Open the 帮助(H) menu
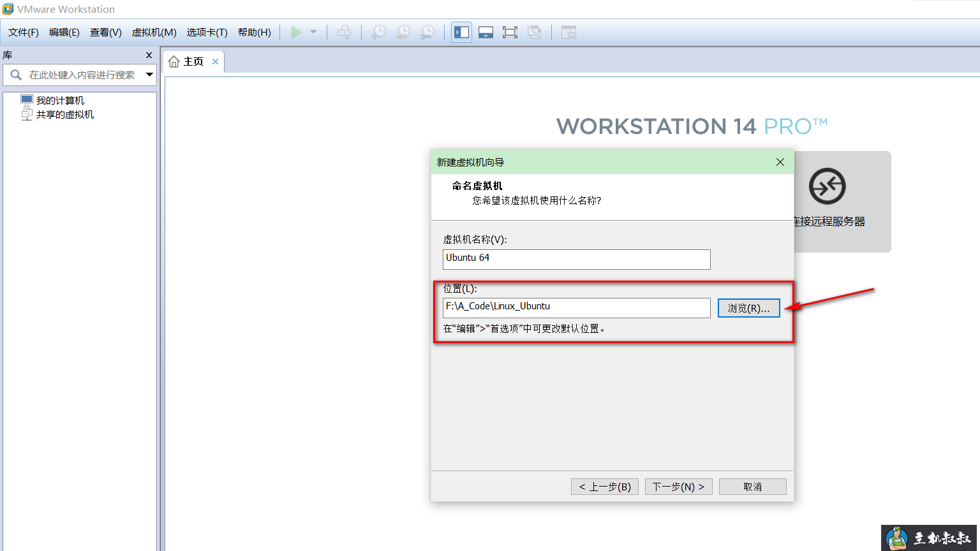 pyautogui.click(x=255, y=33)
